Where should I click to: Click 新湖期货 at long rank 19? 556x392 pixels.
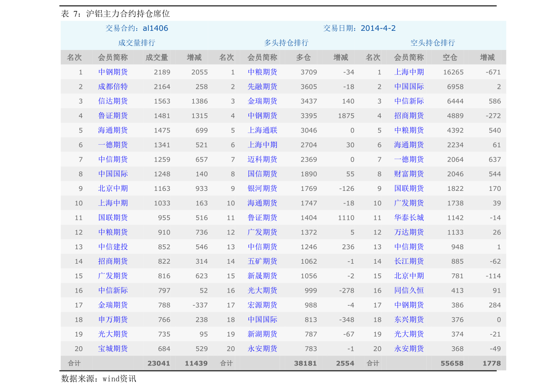click(x=262, y=334)
